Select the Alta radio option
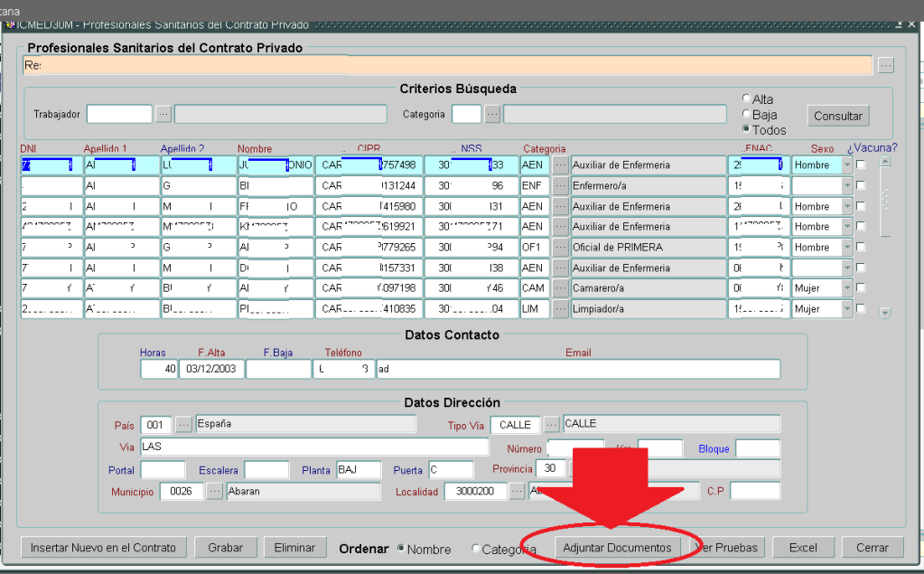 pyautogui.click(x=746, y=99)
